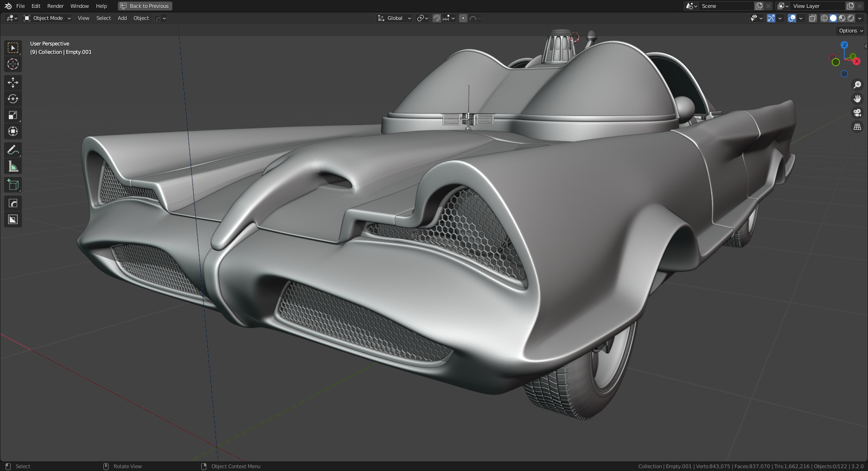Open the bevel tool settings popover in header
This screenshot has width=868, height=471.
pyautogui.click(x=160, y=18)
